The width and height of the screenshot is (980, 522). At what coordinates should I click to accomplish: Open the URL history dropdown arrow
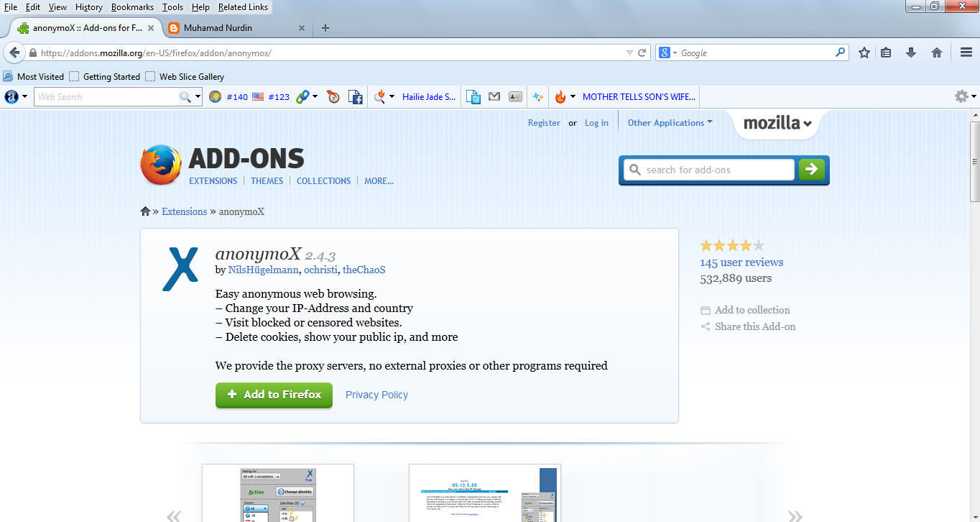629,52
